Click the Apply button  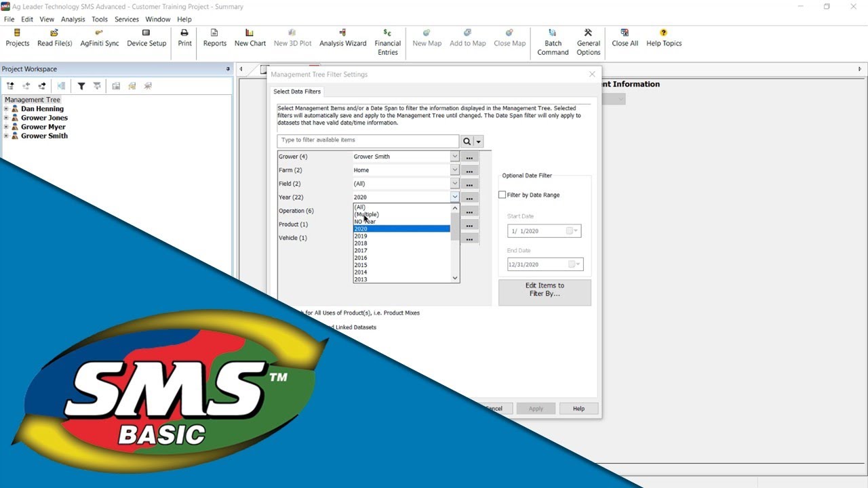pos(536,409)
